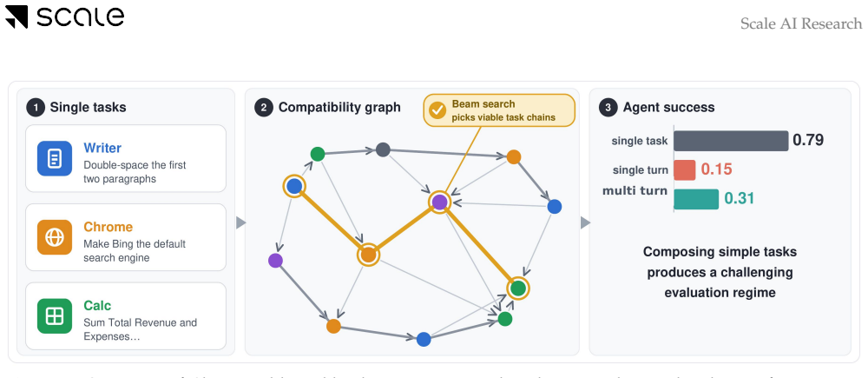Click the red single turn bar
Image resolution: width=868 pixels, height=378 pixels.
click(684, 169)
